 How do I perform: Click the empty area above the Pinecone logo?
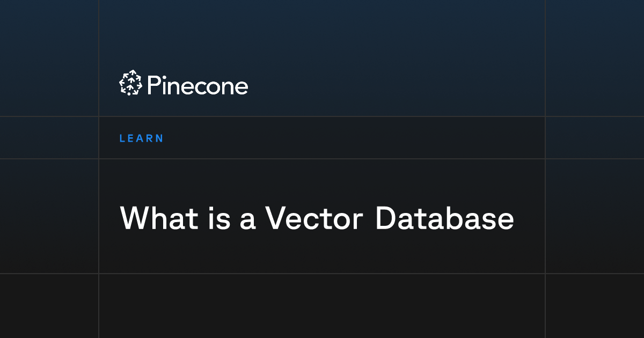[x=322, y=32]
